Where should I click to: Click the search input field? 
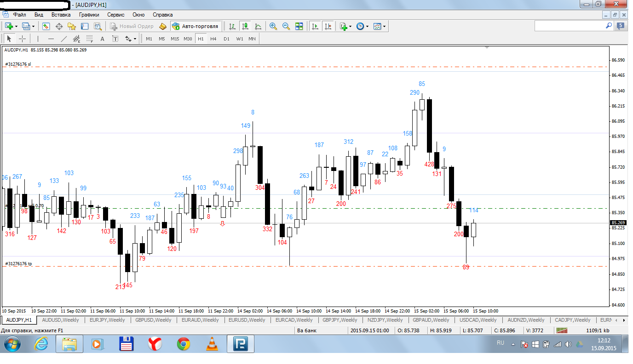(x=570, y=26)
